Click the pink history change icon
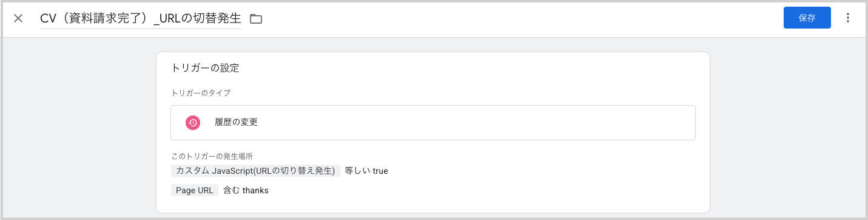Viewport: 868px width, 220px height. click(x=193, y=123)
